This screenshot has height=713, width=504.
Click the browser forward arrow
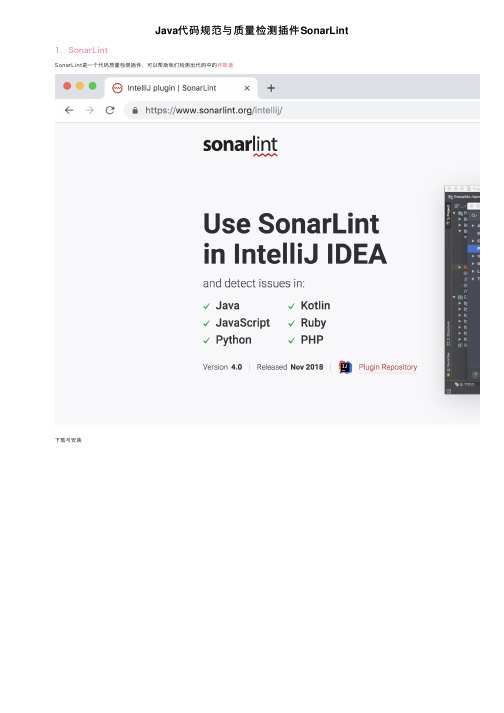point(90,110)
